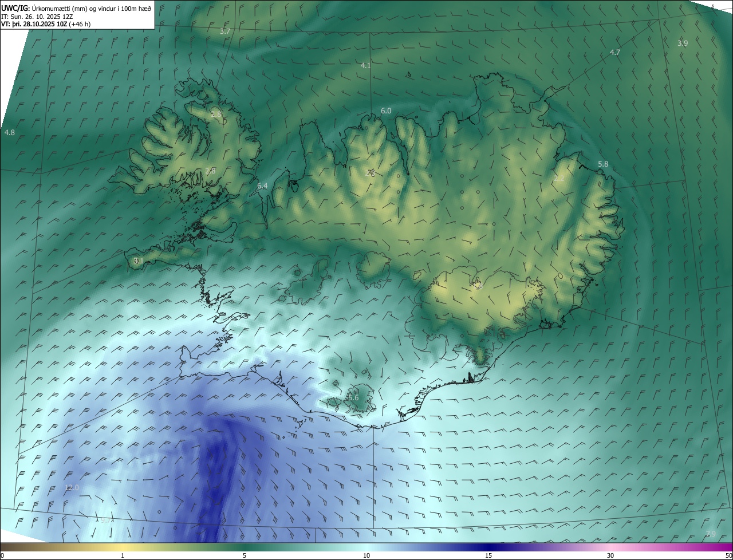
Task: Click the 5.8 value label
Action: pyautogui.click(x=603, y=164)
